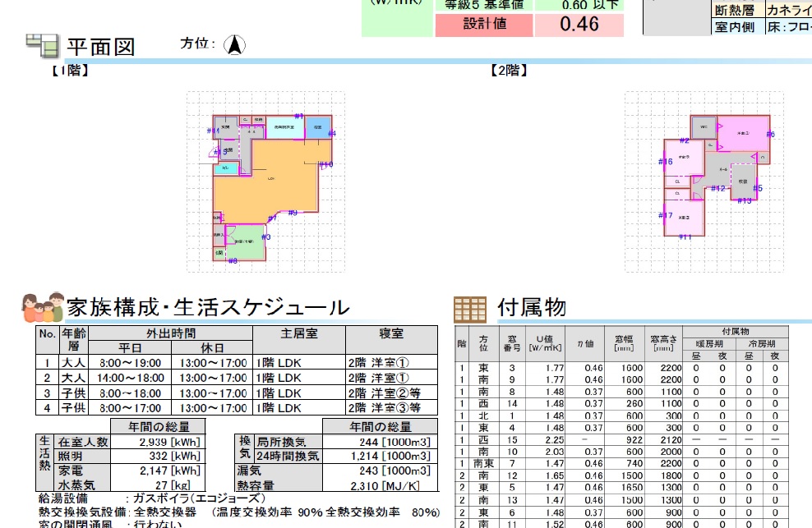The image size is (812, 528).
Task: Click the ガスボイラ(エコジョーズ) text
Action: 200,498
